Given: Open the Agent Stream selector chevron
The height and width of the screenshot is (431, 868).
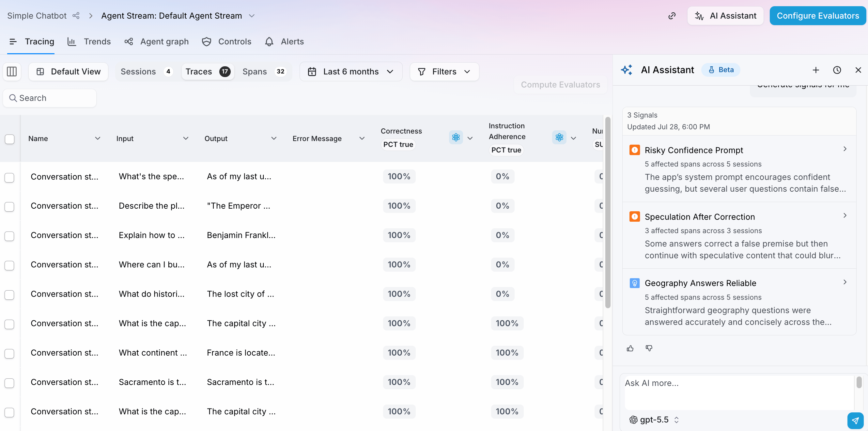Looking at the screenshot, I should 252,16.
